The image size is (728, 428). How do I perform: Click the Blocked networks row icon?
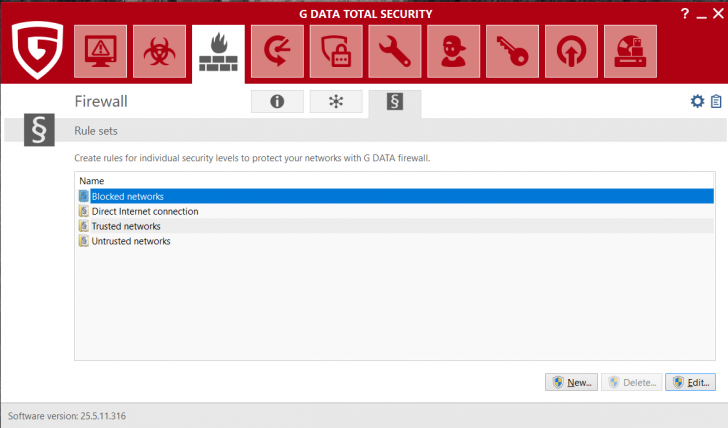click(84, 196)
